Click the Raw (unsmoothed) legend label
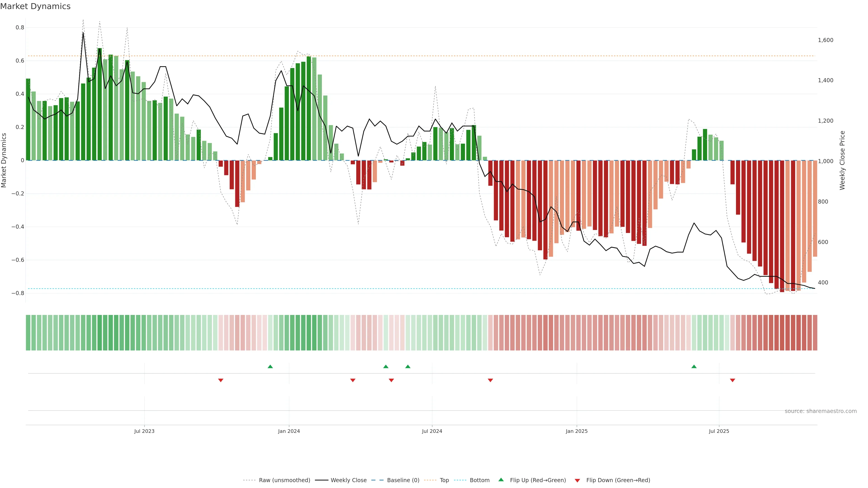 [284, 480]
